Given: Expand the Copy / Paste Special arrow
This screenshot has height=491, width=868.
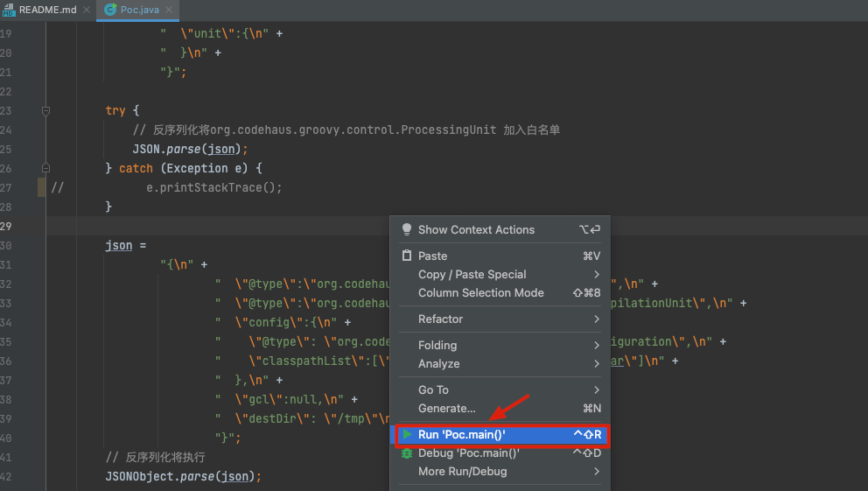Looking at the screenshot, I should coord(596,275).
